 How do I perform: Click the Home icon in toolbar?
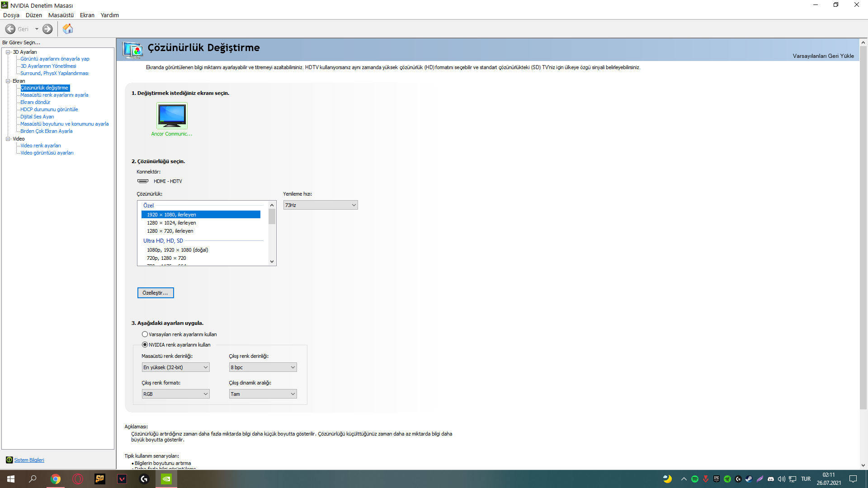(x=68, y=29)
